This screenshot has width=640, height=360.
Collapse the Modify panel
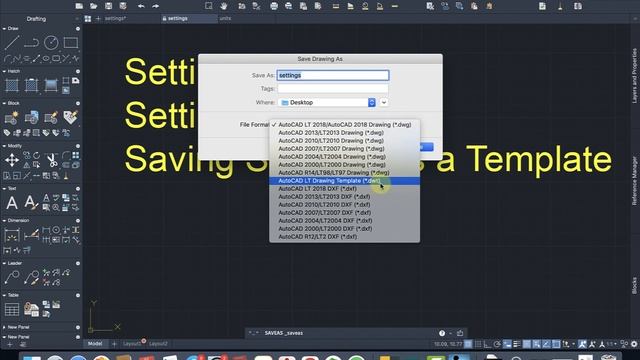tap(4, 146)
